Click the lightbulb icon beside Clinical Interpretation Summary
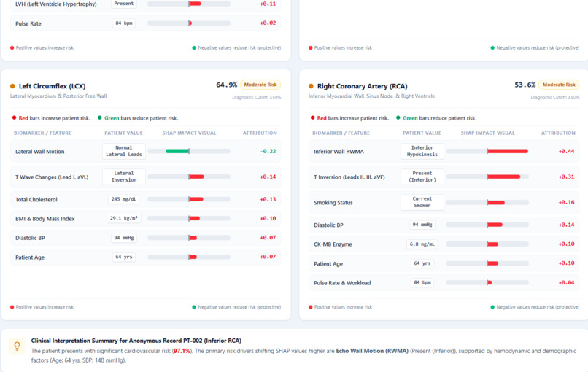Image resolution: width=588 pixels, height=372 pixels. tap(17, 346)
